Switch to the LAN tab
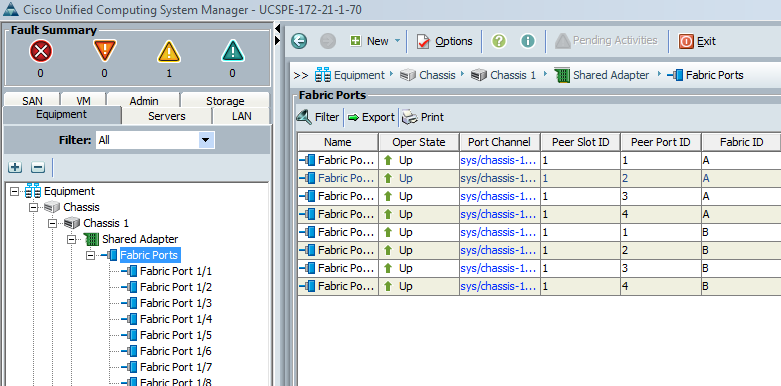 (x=242, y=116)
